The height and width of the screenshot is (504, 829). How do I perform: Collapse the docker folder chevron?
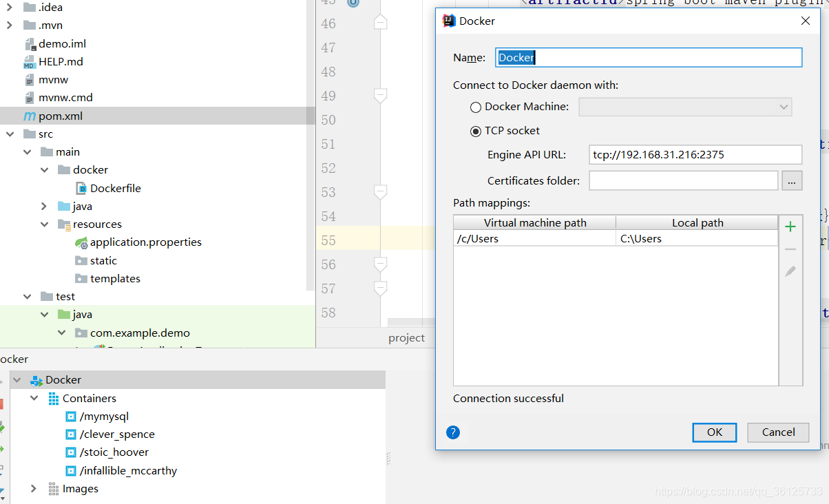click(x=45, y=170)
